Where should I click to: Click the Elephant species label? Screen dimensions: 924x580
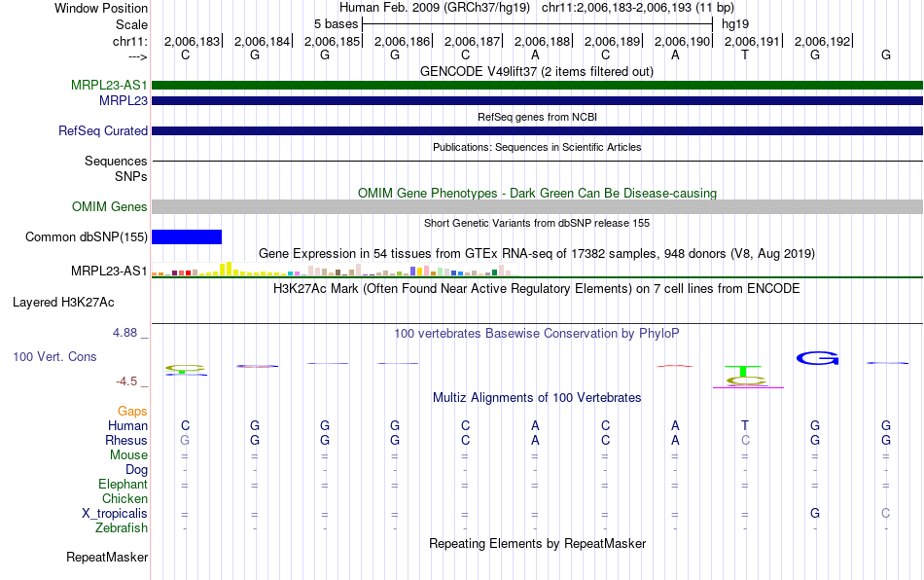[x=123, y=485]
